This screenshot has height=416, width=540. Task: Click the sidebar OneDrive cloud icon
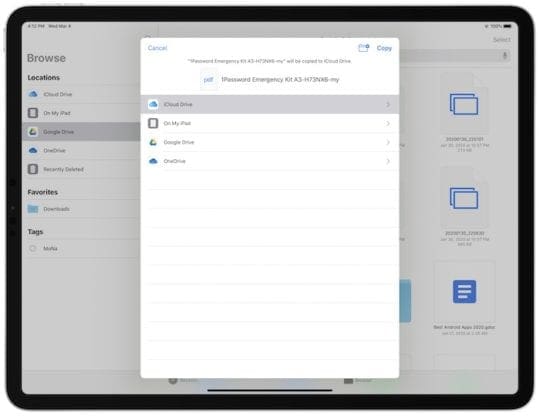[x=33, y=150]
